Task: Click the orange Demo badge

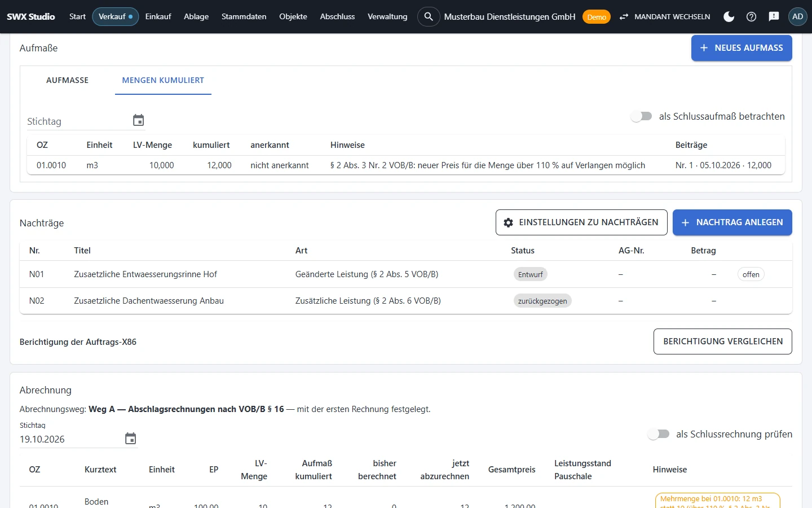Action: 597,17
